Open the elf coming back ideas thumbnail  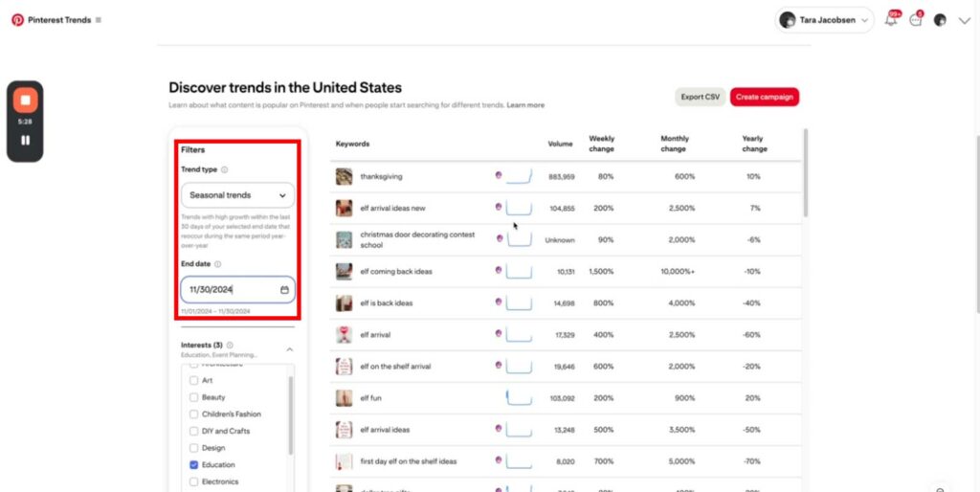click(x=344, y=271)
